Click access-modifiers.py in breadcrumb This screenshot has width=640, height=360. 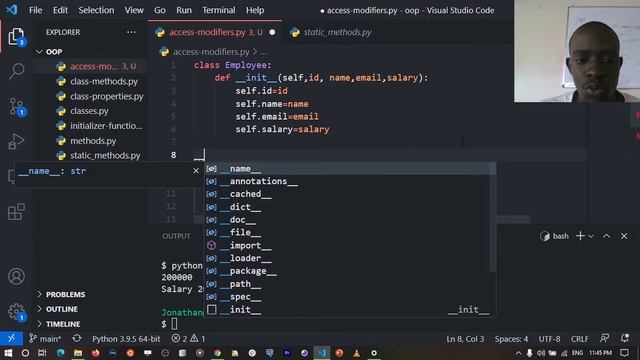tap(211, 52)
